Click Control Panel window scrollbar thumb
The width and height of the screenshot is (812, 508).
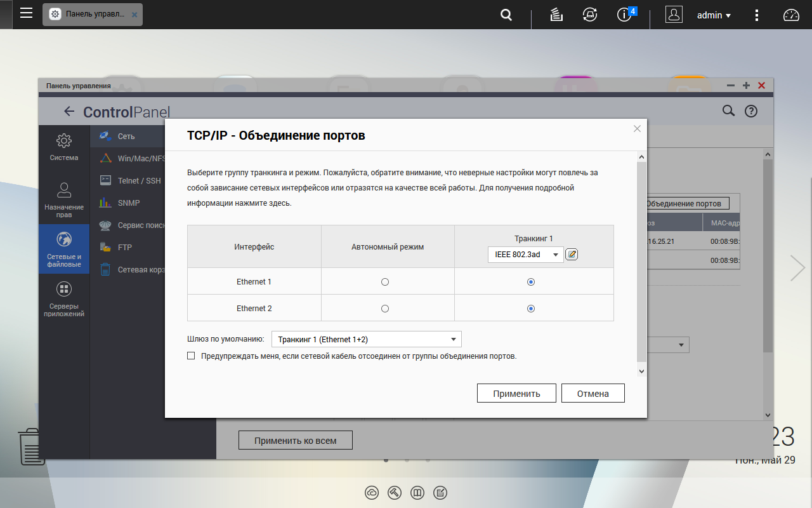[x=768, y=256]
